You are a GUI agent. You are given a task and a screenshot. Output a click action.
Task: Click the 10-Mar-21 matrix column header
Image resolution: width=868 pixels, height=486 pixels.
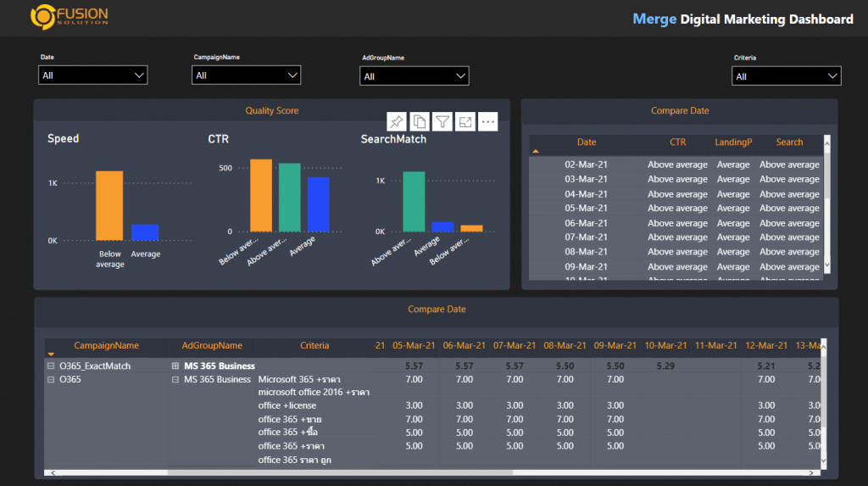click(x=665, y=345)
